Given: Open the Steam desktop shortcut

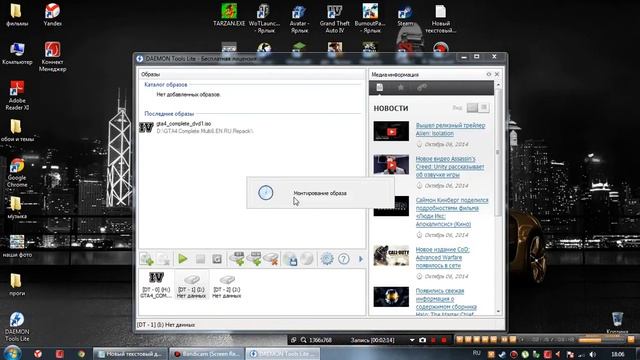Looking at the screenshot, I should 405,15.
